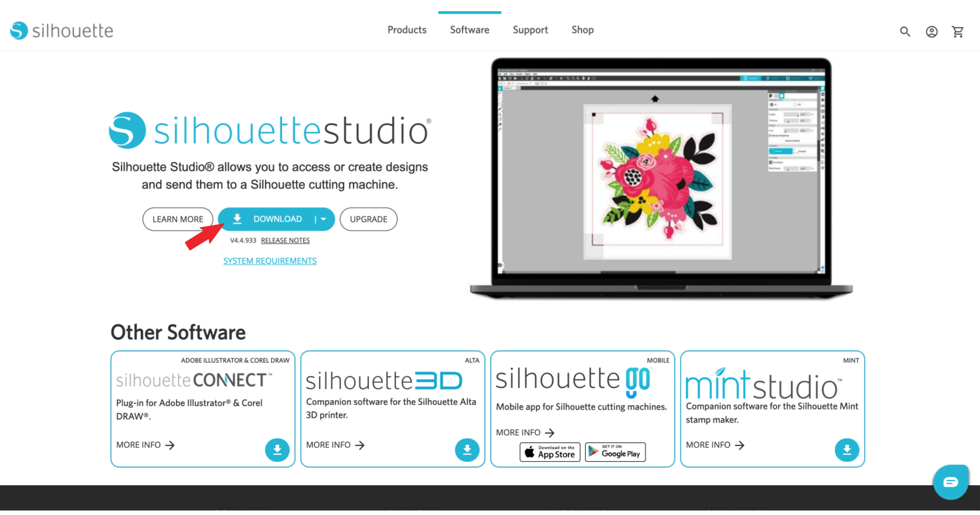Expand the download version dropdown arrow
Image resolution: width=980 pixels, height=515 pixels.
click(x=324, y=218)
